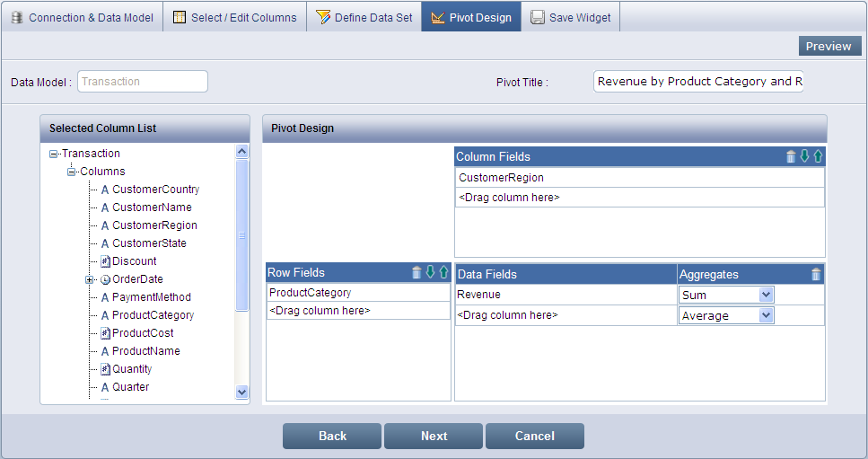The image size is (868, 459).
Task: Click the Preview button
Action: point(828,47)
